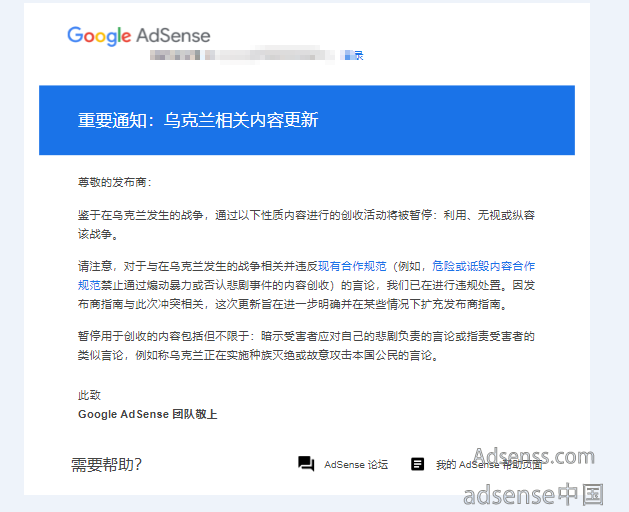Click the Google AdSense 团队敬上 signature
Image resolution: width=629 pixels, height=512 pixels.
[148, 414]
